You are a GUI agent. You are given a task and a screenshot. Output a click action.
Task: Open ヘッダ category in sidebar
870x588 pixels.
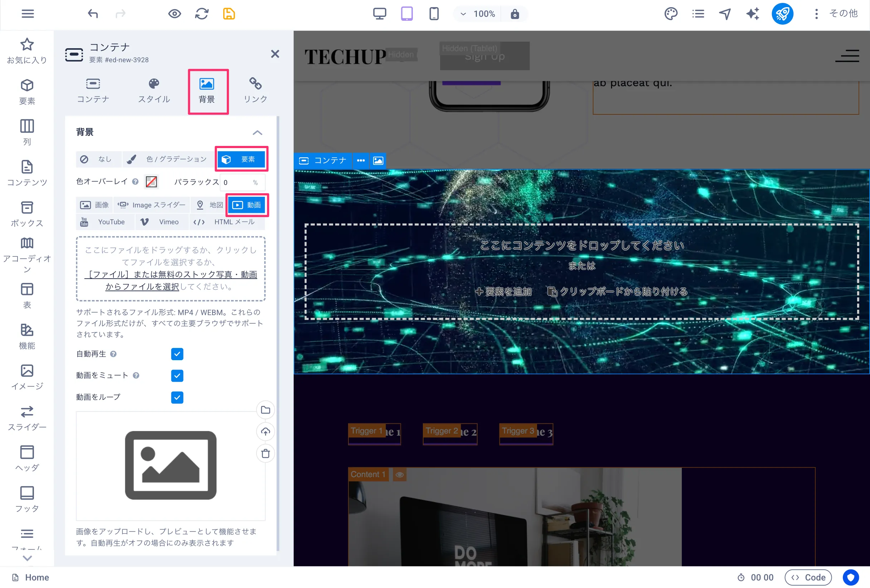(x=27, y=458)
